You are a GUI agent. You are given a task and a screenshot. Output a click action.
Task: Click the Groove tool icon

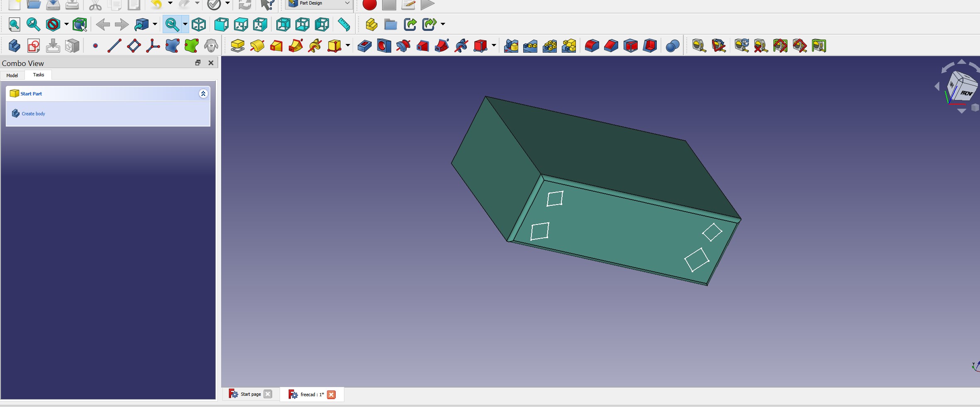coord(403,46)
